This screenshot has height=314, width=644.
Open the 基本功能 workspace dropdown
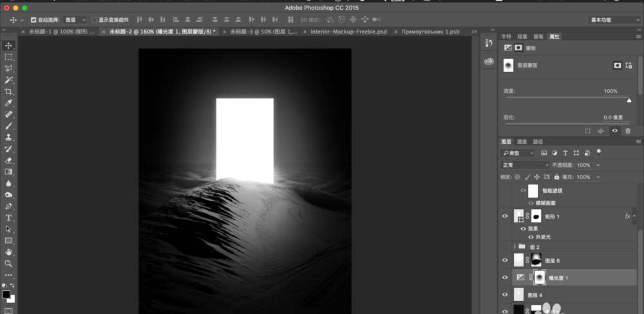[x=614, y=20]
